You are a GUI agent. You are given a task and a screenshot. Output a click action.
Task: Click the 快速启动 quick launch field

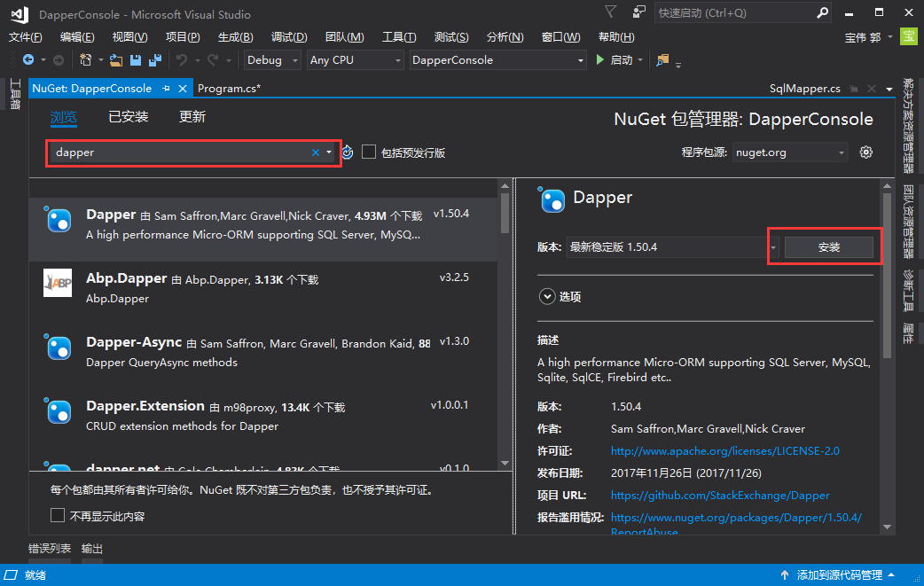pos(734,13)
